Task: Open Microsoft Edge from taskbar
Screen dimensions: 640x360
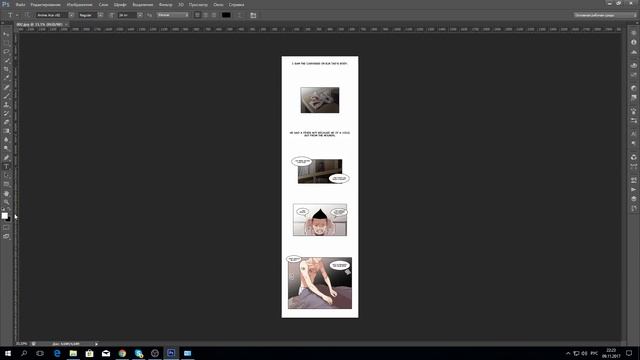Action: pyautogui.click(x=57, y=353)
